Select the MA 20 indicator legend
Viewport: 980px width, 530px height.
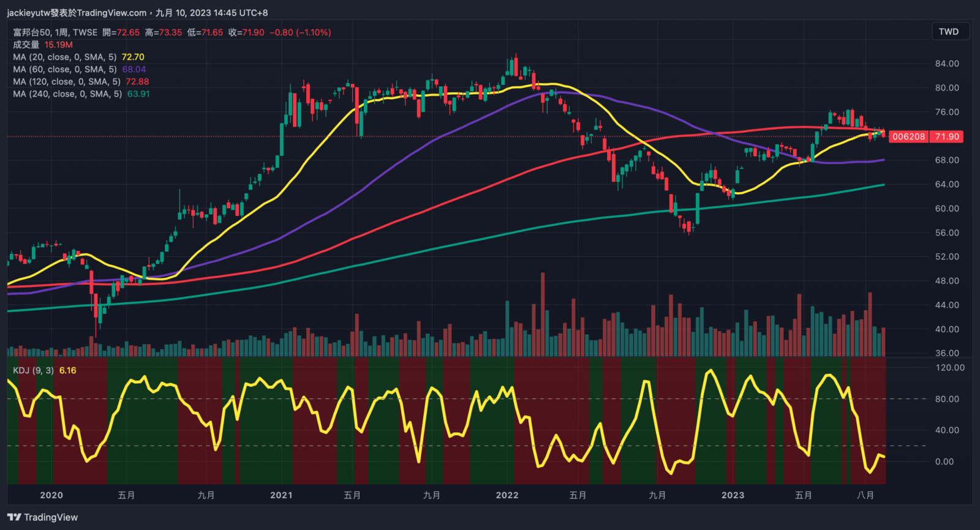tap(64, 57)
